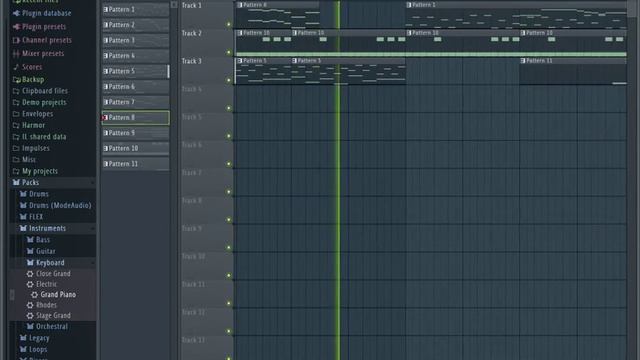Expand Envelopes folder
640x360 pixels.
(x=37, y=114)
